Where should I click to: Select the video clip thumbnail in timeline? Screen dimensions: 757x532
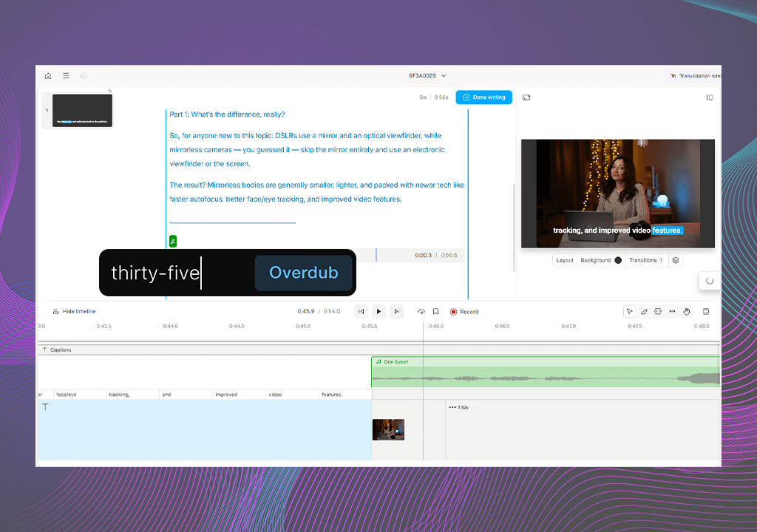pyautogui.click(x=388, y=429)
